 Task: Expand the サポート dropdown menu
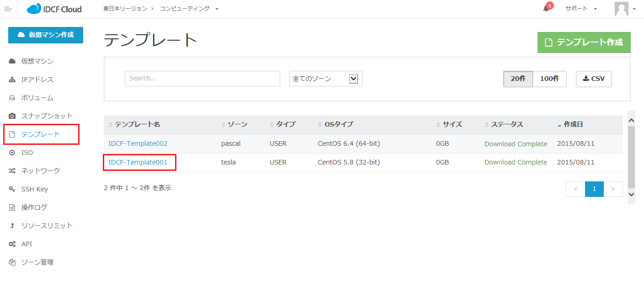(x=581, y=9)
